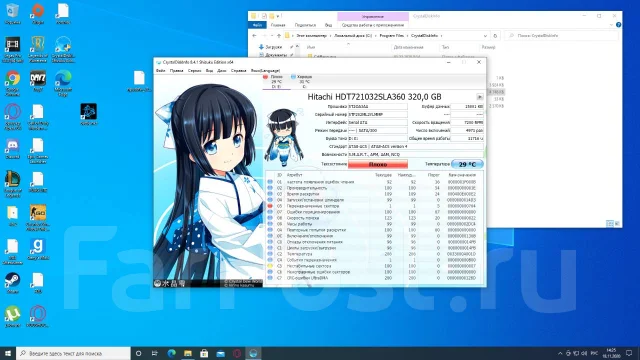Click the yellow status dot for attribute C5

(270, 266)
